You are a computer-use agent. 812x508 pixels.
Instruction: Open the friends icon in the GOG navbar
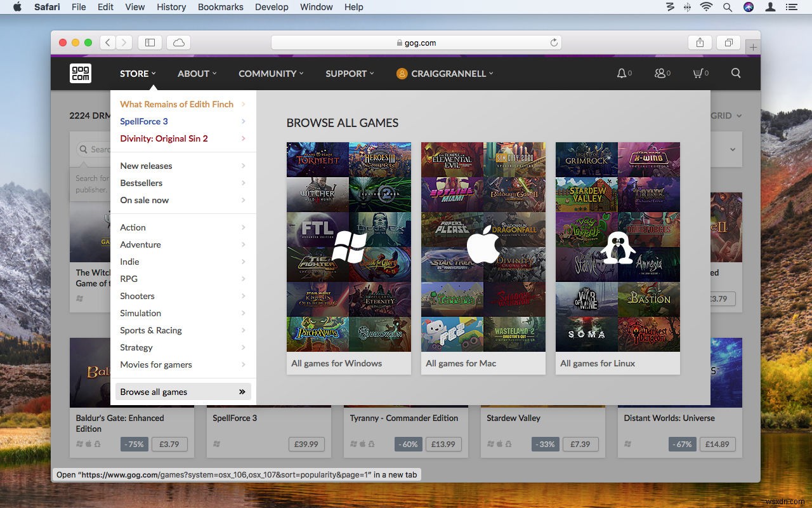click(x=660, y=73)
